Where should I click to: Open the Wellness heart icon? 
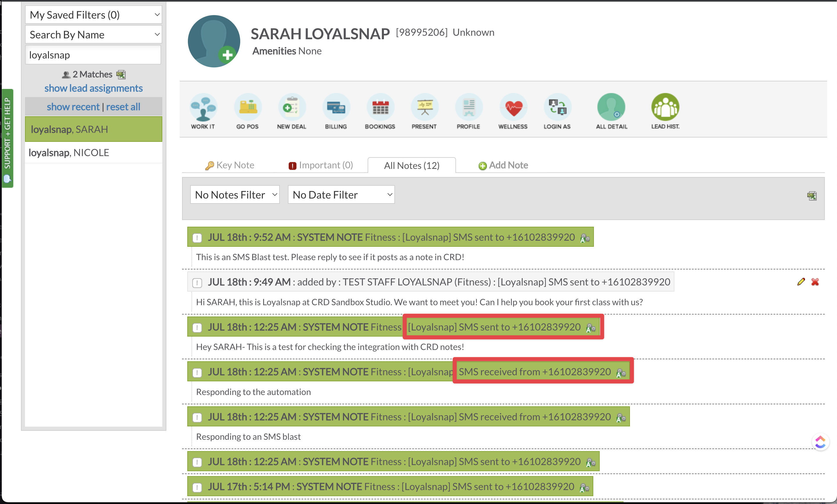tap(513, 108)
